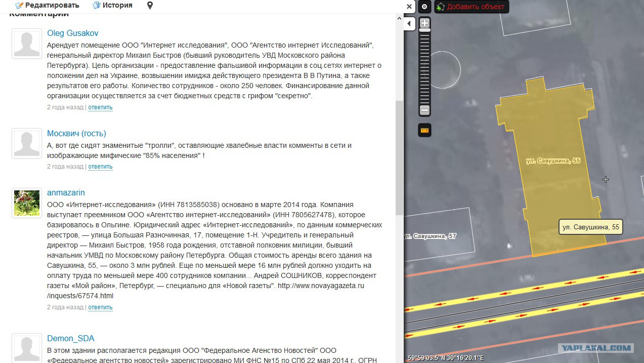Viewport: 644px width, 363px height.
Task: Close the info panel with the X
Action: (x=409, y=7)
